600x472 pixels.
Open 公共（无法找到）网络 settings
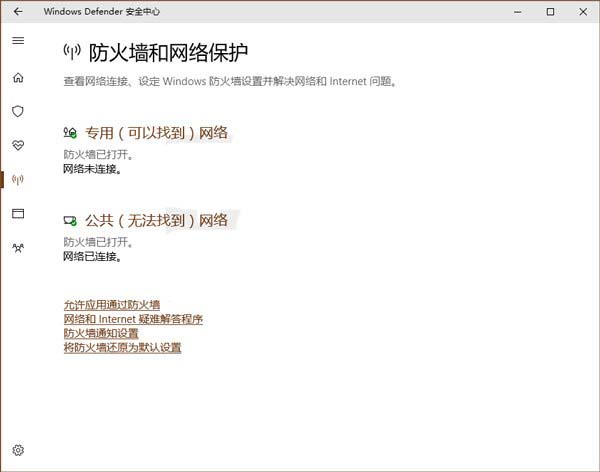(157, 220)
